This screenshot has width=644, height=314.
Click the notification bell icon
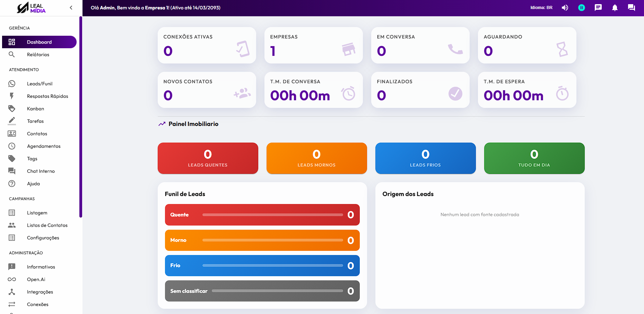tap(615, 8)
